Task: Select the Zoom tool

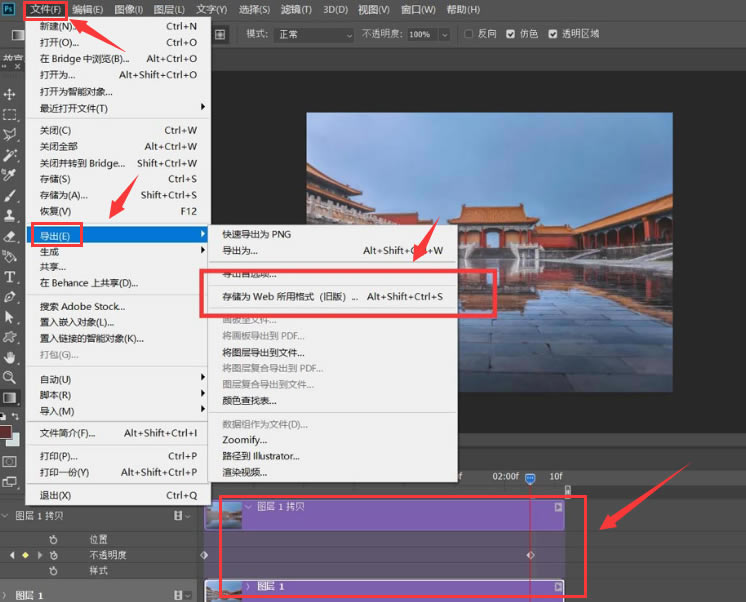Action: pos(10,377)
